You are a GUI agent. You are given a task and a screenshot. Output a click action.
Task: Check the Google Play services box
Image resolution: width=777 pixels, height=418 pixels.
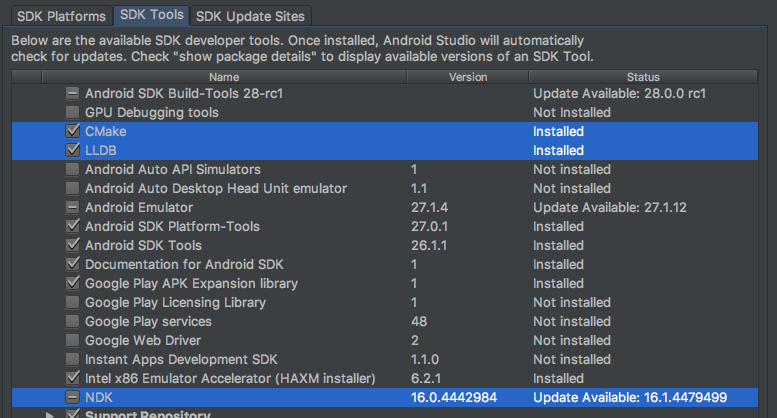point(72,322)
